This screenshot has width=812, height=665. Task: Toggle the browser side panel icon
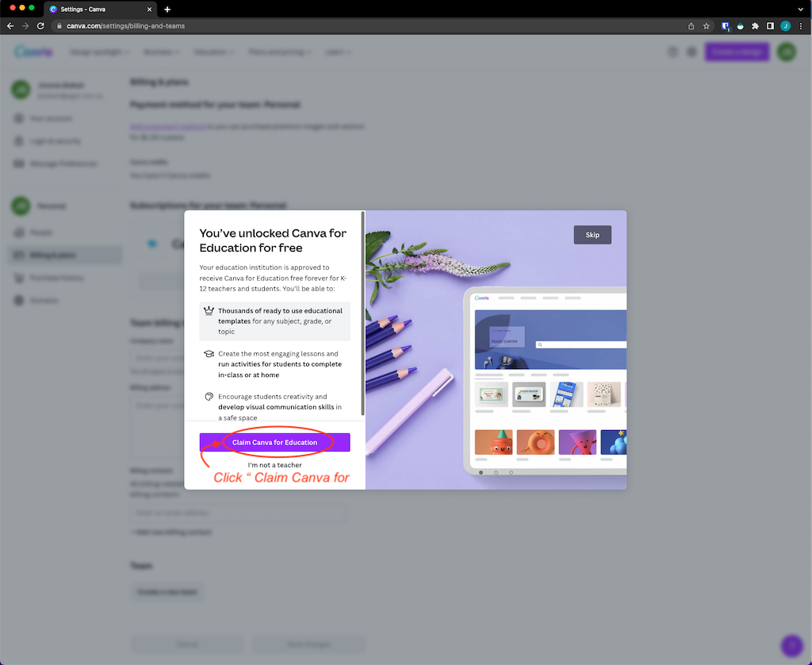(770, 26)
